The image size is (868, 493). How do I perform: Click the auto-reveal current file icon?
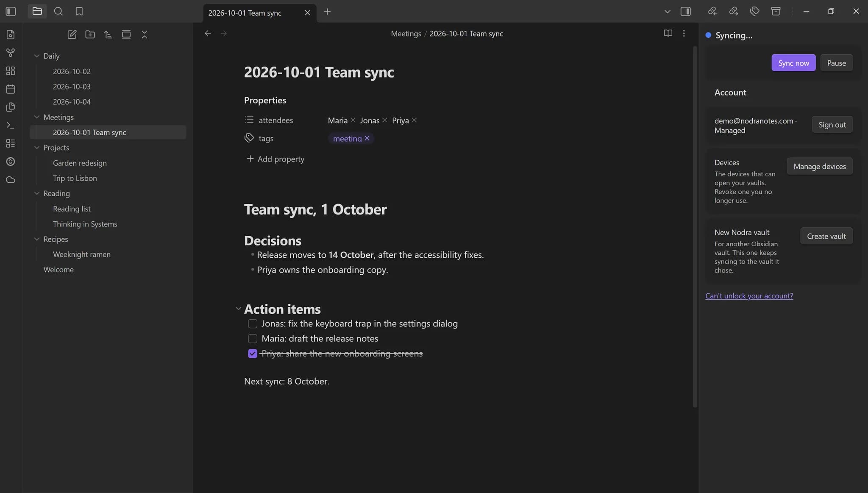point(126,35)
